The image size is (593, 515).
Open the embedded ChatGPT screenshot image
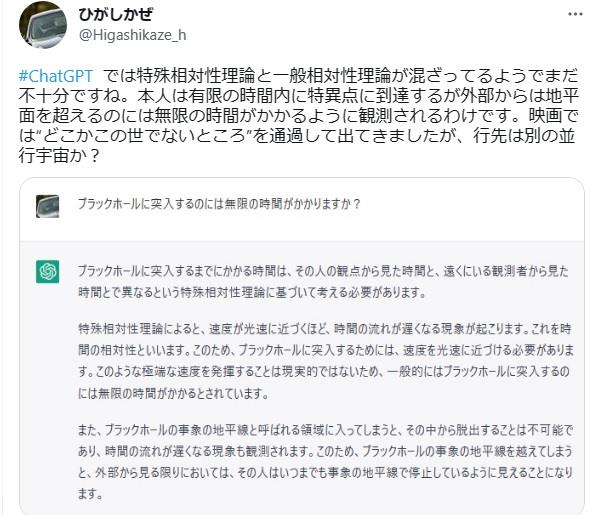[302, 346]
